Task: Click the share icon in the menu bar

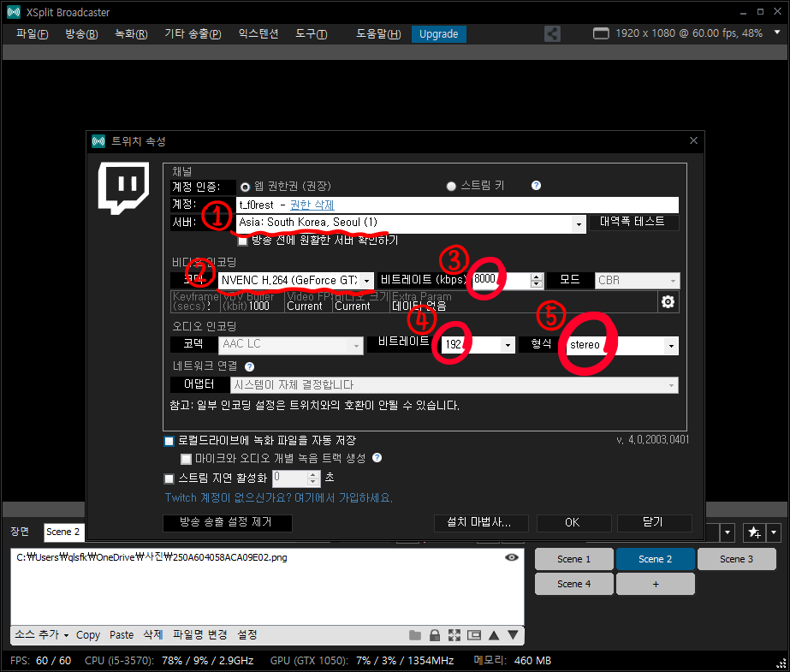Action: 552,33
